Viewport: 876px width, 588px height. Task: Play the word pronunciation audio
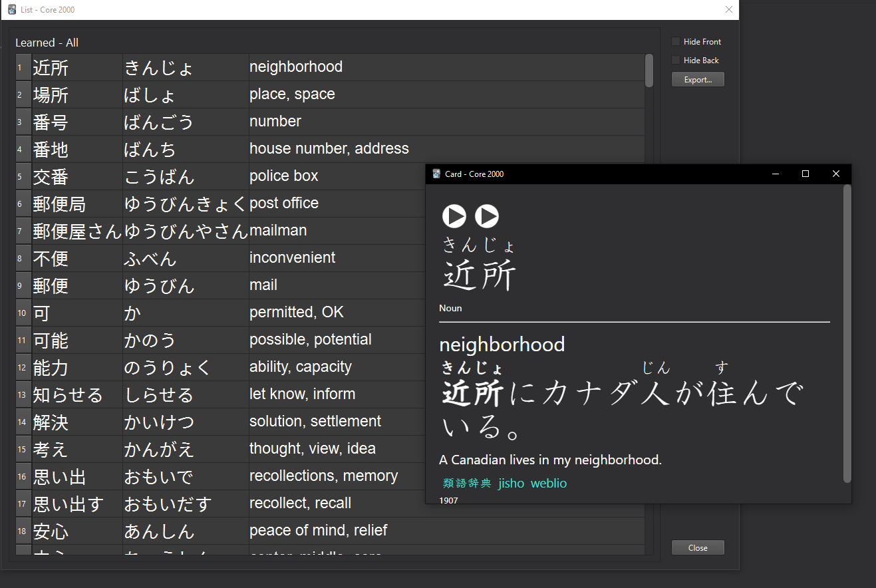pyautogui.click(x=454, y=216)
